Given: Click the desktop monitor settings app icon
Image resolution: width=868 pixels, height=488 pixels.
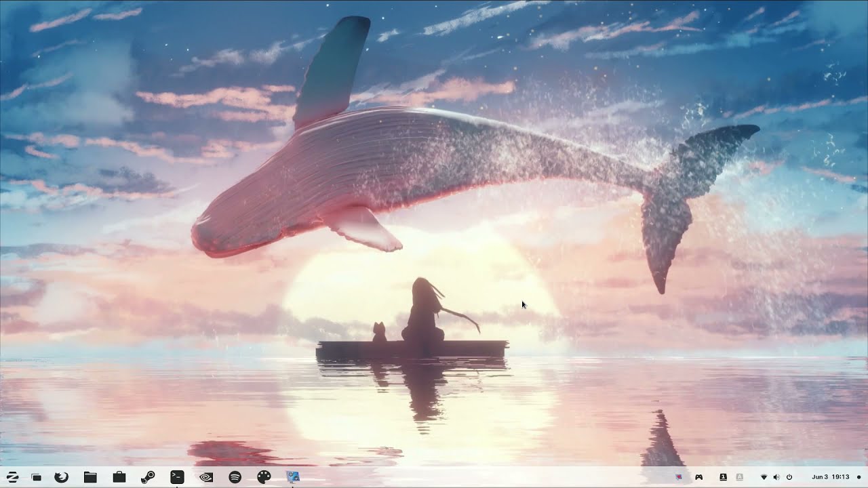Looking at the screenshot, I should click(293, 477).
